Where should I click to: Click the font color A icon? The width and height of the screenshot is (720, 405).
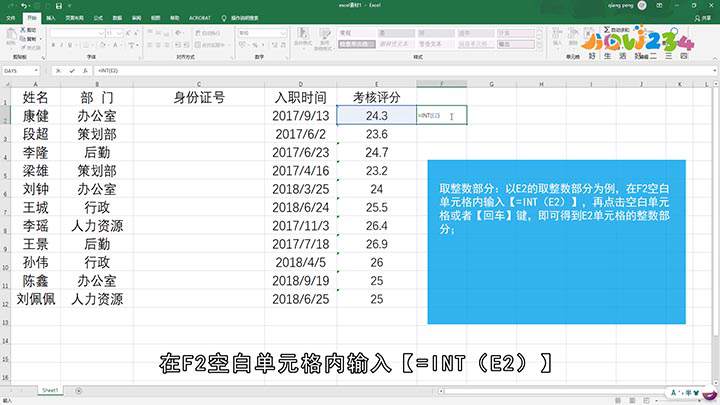click(116, 45)
